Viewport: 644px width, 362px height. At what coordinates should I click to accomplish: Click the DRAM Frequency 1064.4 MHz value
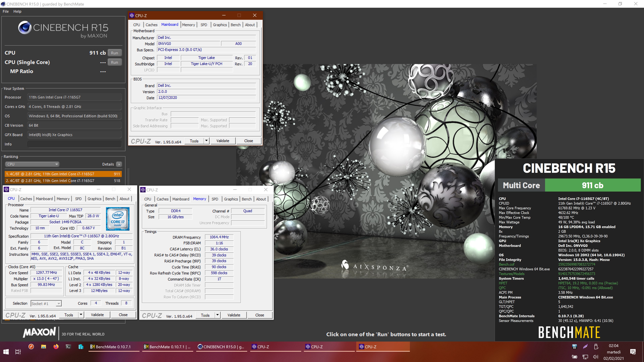219,237
